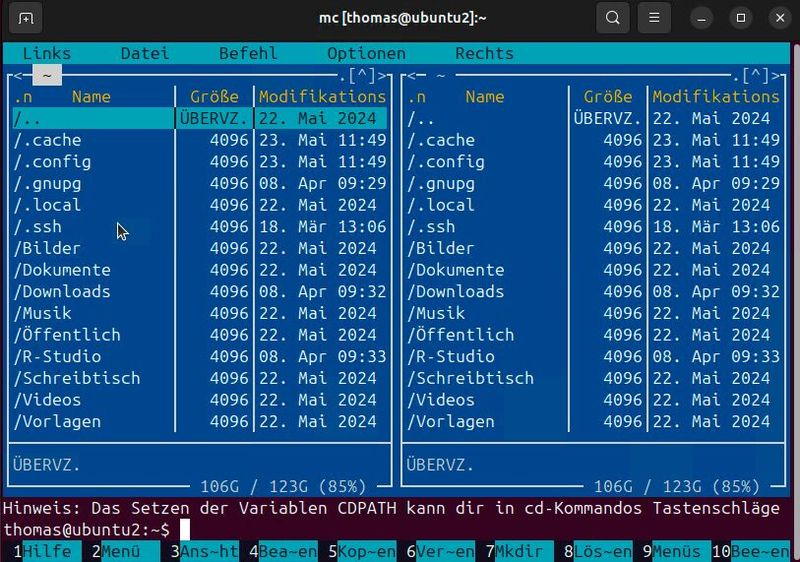Open right panel history list [^]

[756, 76]
